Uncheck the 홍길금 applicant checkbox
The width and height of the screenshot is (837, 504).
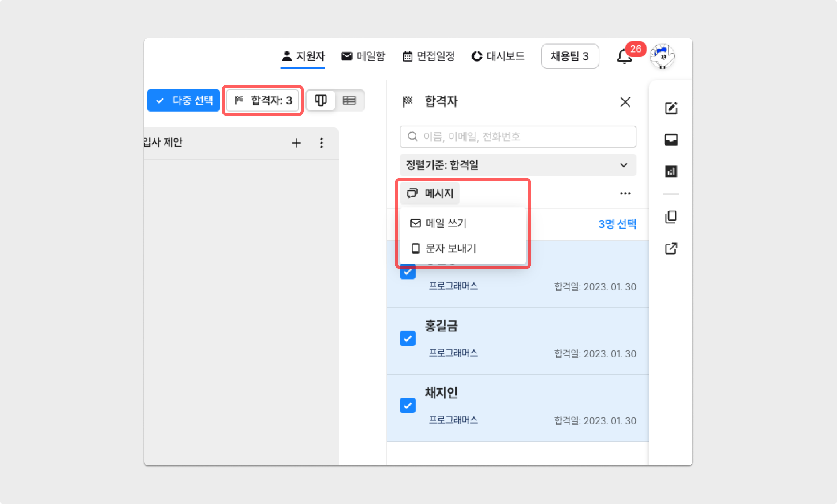click(x=407, y=339)
